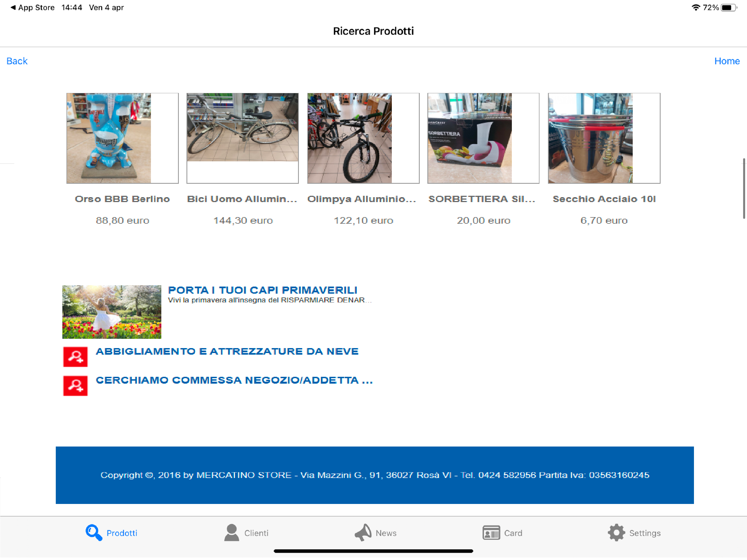Switch to the Clienti tab label
This screenshot has height=560, width=747.
256,533
